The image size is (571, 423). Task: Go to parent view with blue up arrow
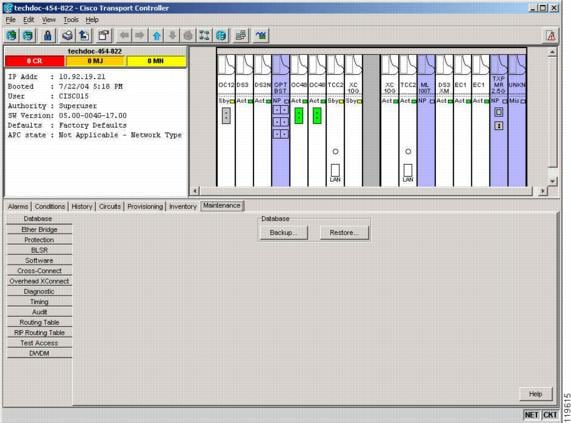[157, 35]
